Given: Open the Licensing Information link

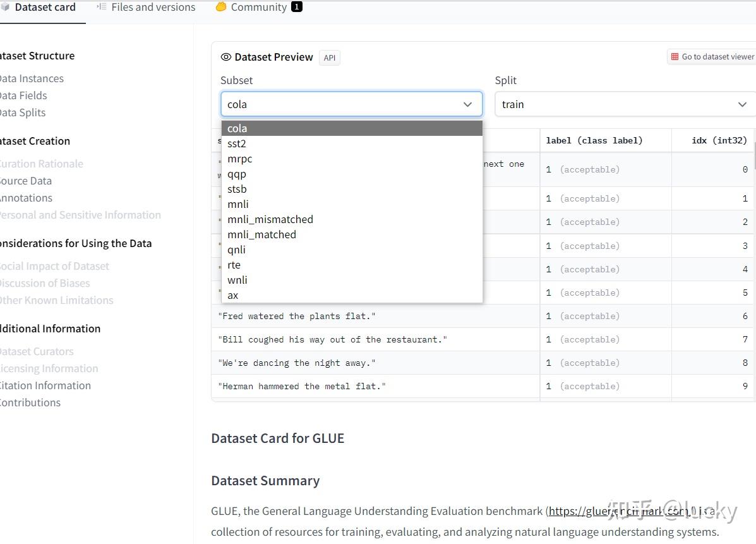Looking at the screenshot, I should tap(49, 368).
